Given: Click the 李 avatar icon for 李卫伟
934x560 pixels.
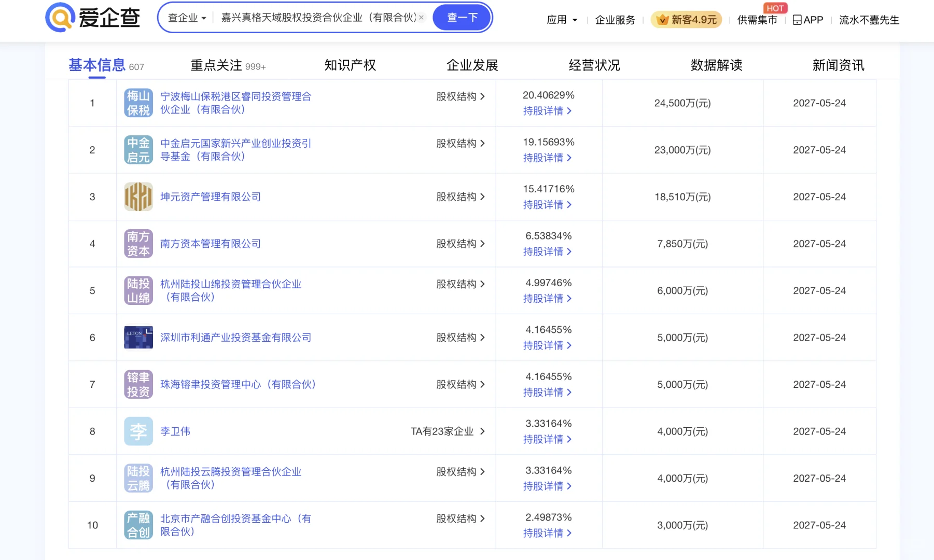Looking at the screenshot, I should point(138,431).
